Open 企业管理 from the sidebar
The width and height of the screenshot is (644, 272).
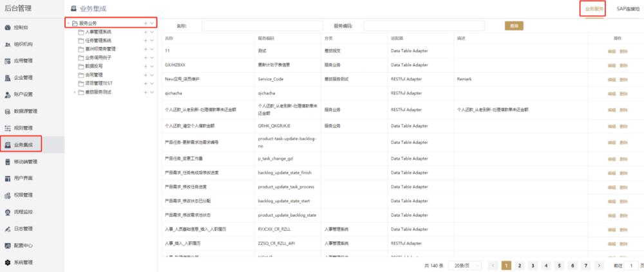pos(8,78)
